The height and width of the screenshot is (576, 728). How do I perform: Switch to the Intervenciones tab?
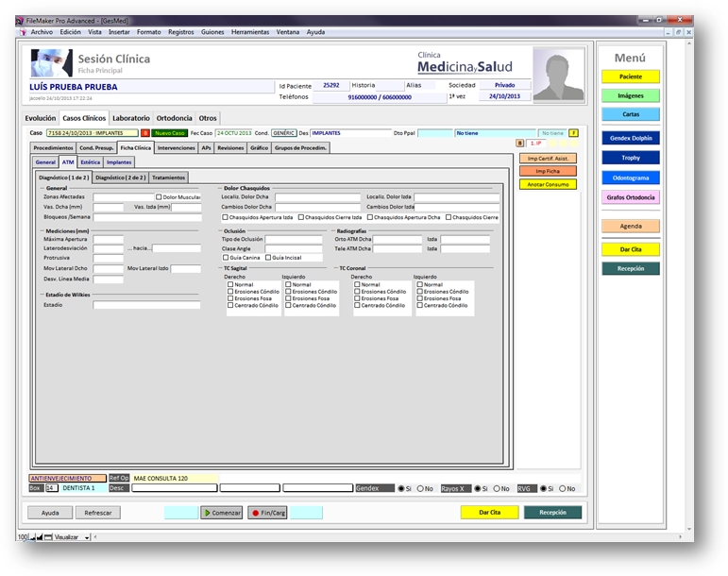tap(176, 147)
